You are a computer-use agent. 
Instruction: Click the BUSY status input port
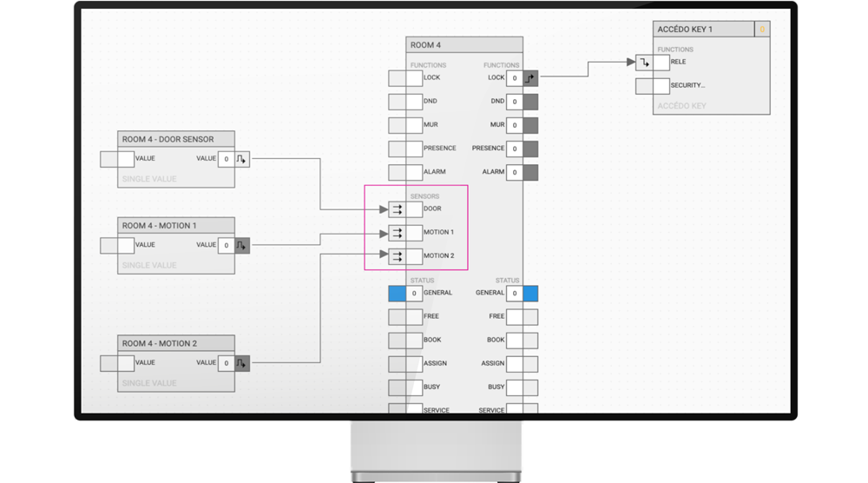(x=397, y=387)
